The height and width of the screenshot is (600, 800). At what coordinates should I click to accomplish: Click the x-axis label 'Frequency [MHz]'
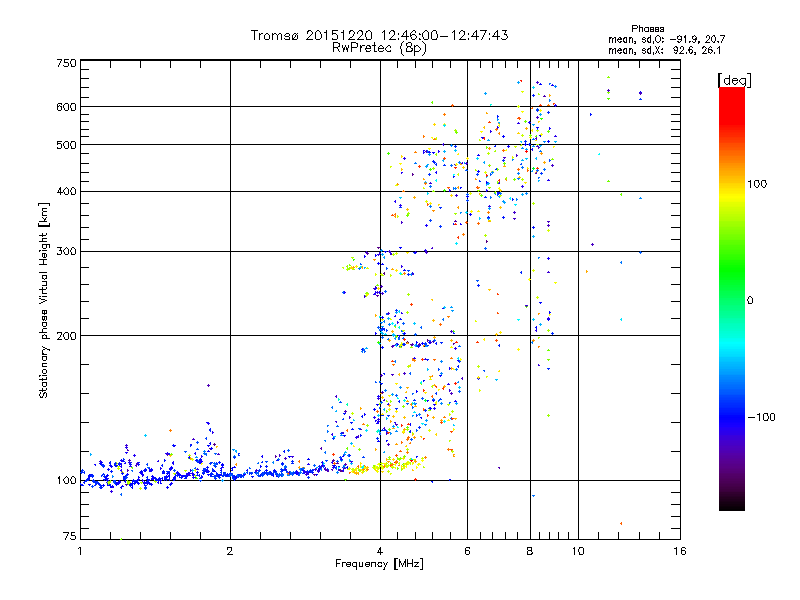(x=379, y=564)
